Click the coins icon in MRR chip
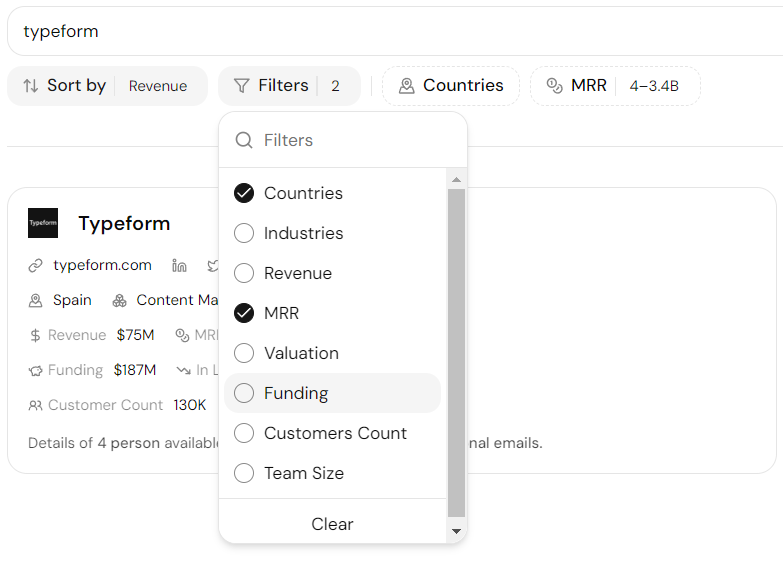 tap(554, 86)
